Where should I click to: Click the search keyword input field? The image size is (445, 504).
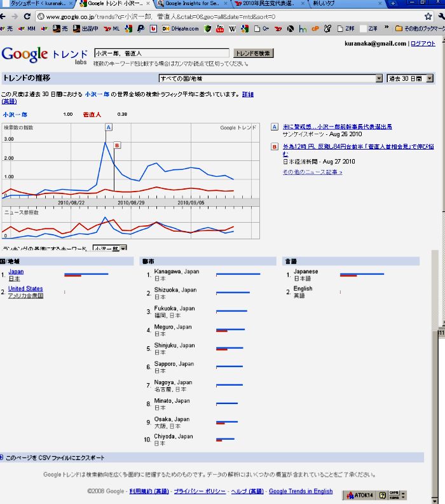161,53
